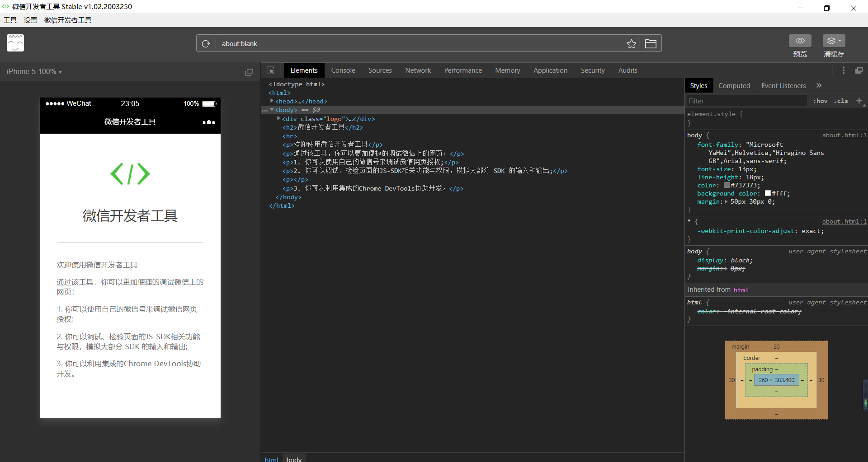The width and height of the screenshot is (868, 462).
Task: Switch to the Console tab
Action: 343,70
